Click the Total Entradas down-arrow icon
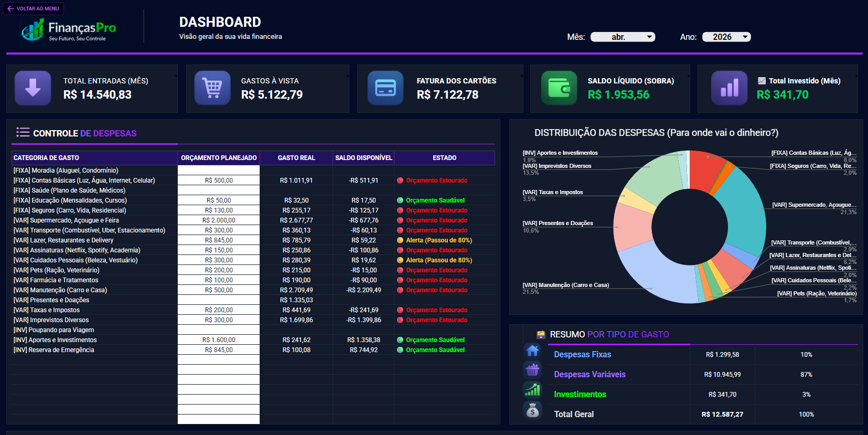The width and height of the screenshot is (868, 435). [33, 88]
